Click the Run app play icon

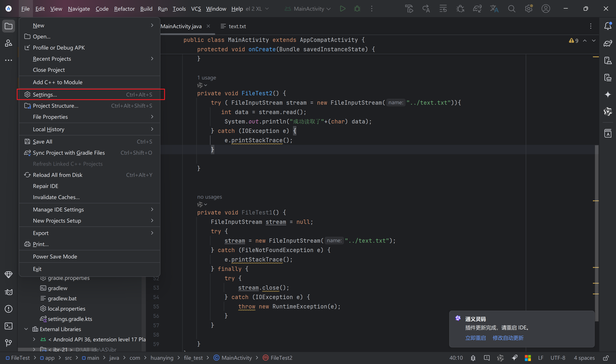[342, 9]
